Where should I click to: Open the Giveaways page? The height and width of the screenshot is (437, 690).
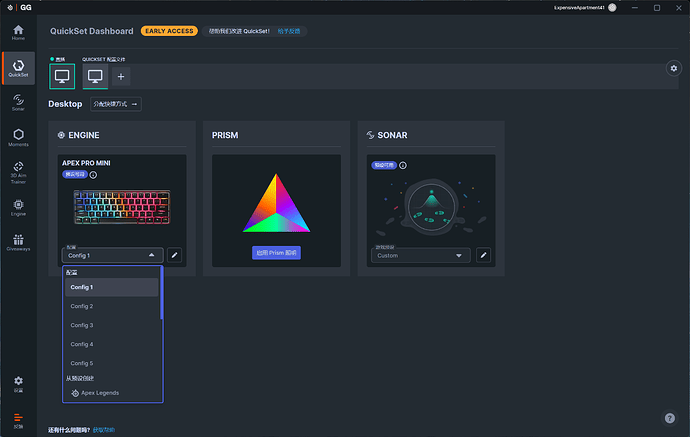(x=18, y=242)
